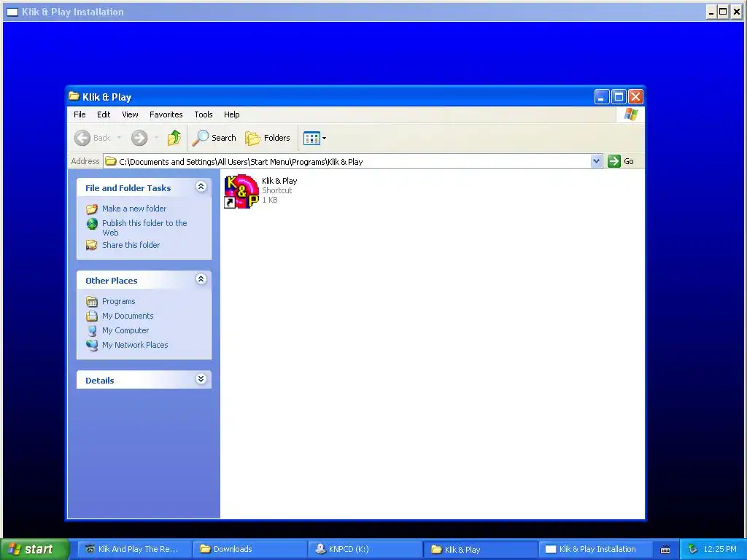The width and height of the screenshot is (747, 560).
Task: Open My Documents link
Action: pyautogui.click(x=128, y=316)
